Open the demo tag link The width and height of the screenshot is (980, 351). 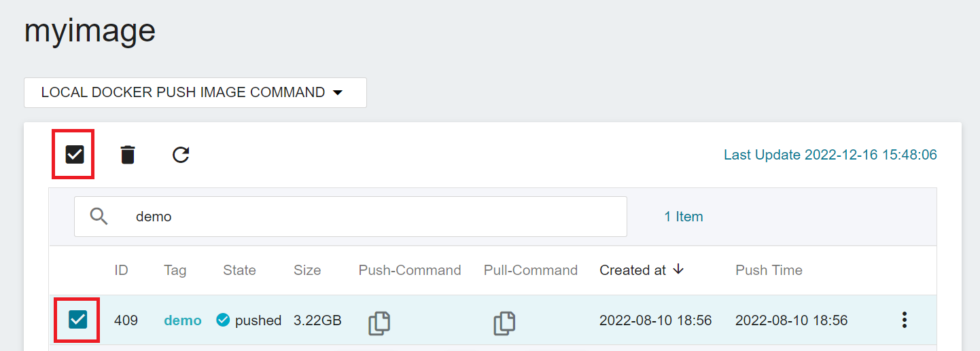183,320
